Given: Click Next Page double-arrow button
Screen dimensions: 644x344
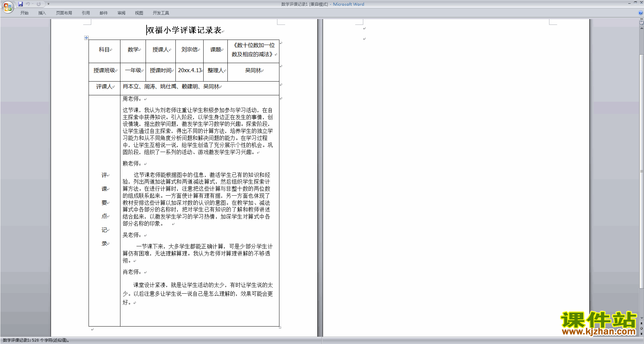Looking at the screenshot, I should pos(641,334).
